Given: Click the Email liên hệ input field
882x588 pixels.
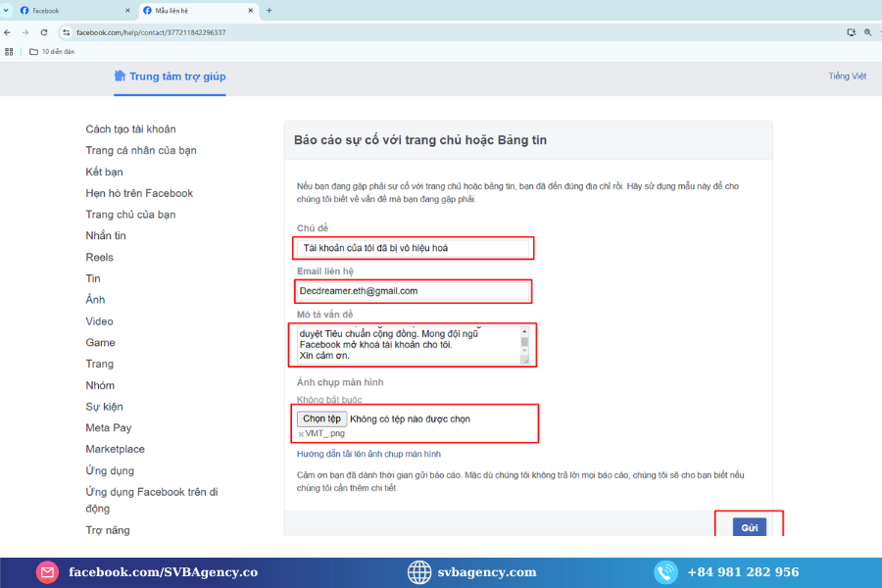Looking at the screenshot, I should [413, 291].
